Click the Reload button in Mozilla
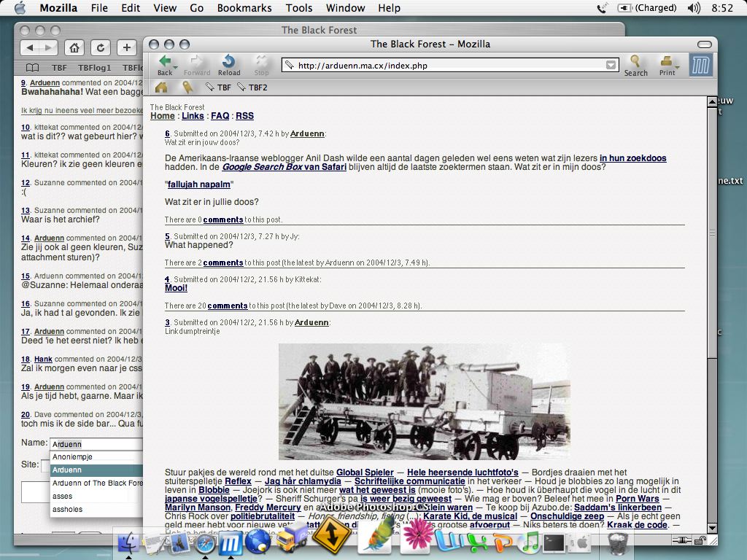This screenshot has width=747, height=560. tap(229, 65)
